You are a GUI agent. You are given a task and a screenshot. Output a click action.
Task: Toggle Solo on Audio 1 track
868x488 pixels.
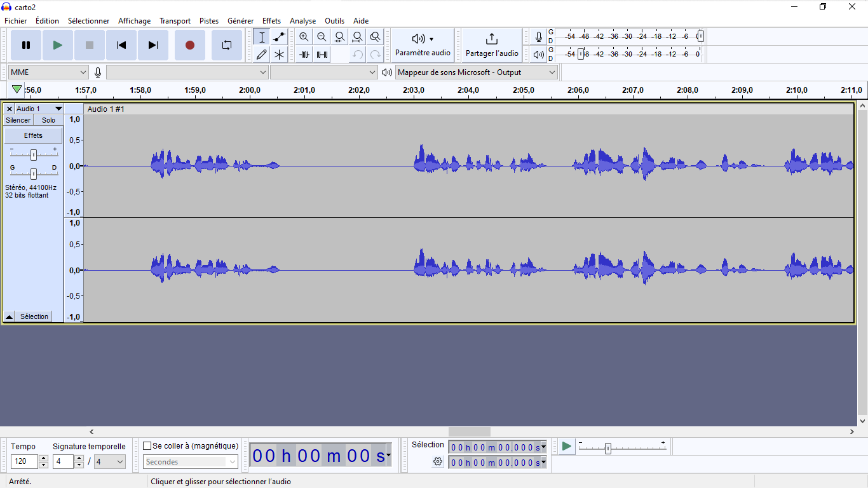(x=49, y=120)
